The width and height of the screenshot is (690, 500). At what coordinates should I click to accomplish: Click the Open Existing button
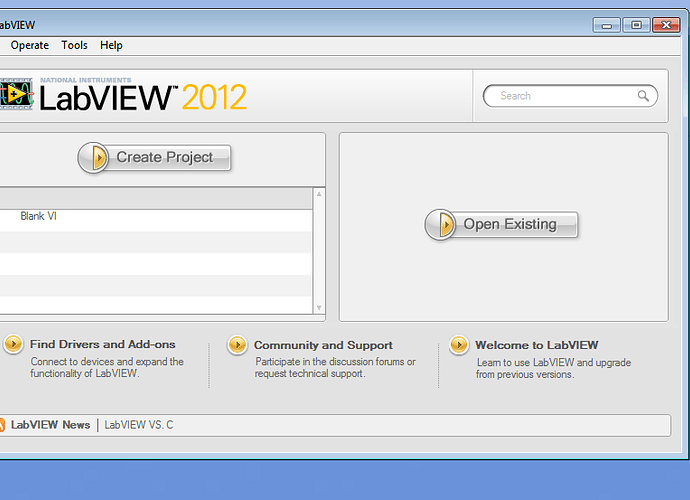[501, 224]
